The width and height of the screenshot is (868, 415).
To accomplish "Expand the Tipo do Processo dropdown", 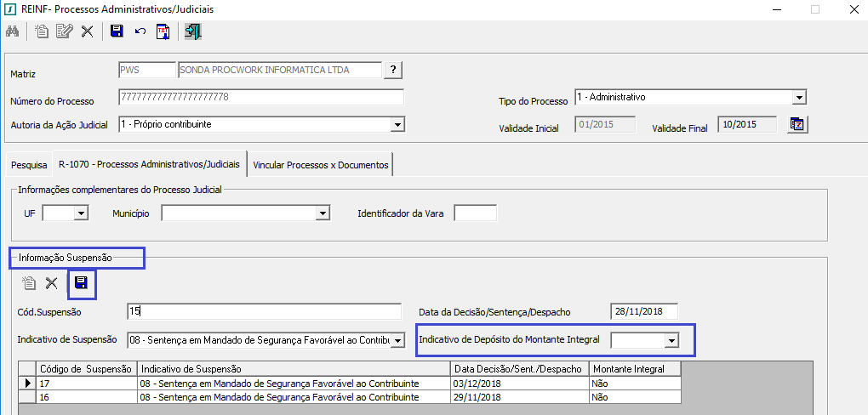I will coord(798,98).
